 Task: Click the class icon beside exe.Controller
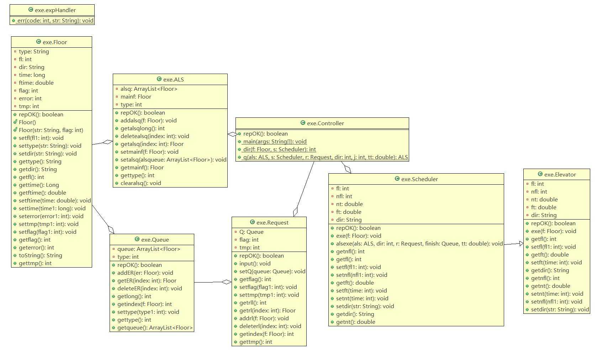pyautogui.click(x=303, y=123)
